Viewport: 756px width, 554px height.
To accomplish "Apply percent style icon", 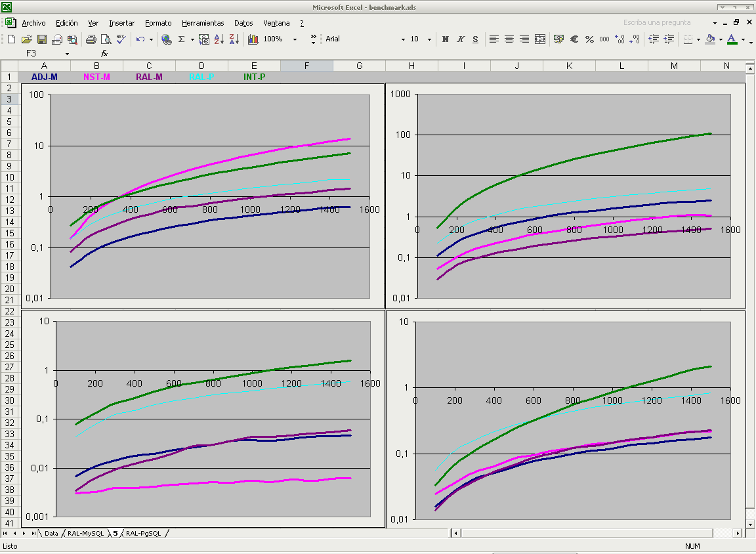I will click(x=589, y=39).
